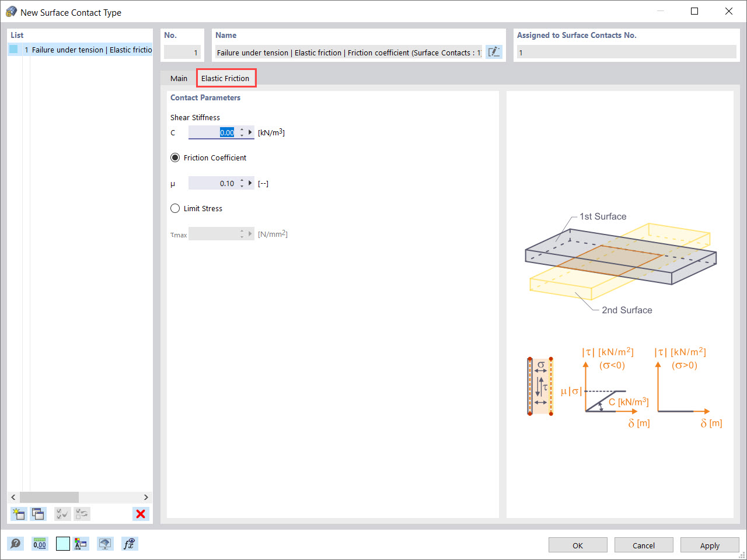The width and height of the screenshot is (747, 560).
Task: Apply changes without closing the dialog
Action: pos(710,545)
